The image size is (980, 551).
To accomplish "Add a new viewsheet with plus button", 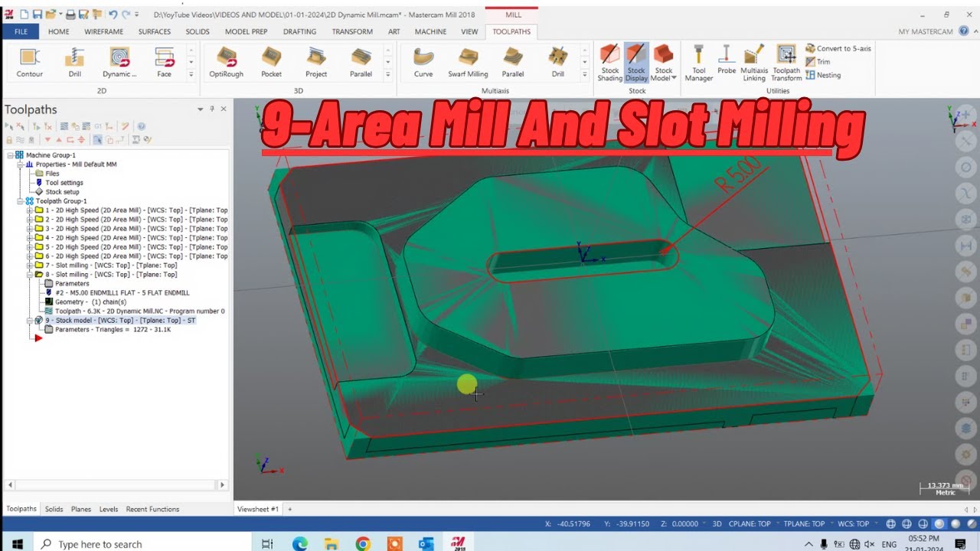I will coord(290,509).
